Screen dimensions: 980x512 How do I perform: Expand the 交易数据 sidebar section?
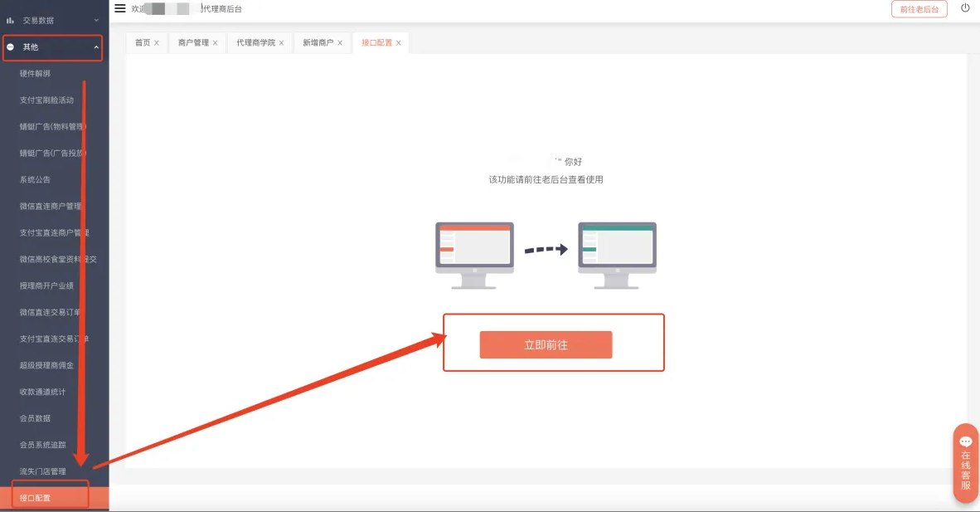pos(96,20)
